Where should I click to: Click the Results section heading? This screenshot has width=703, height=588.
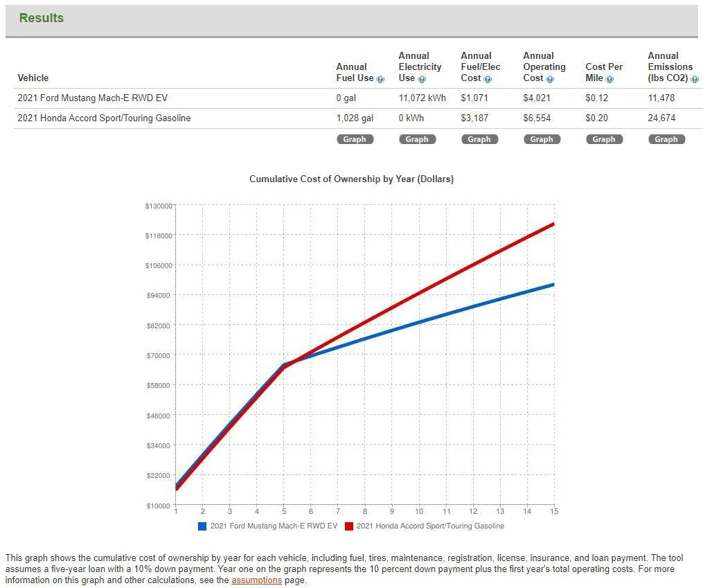pyautogui.click(x=42, y=18)
